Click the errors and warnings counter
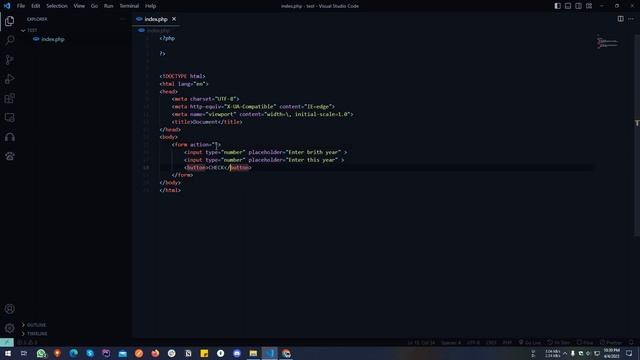The height and width of the screenshot is (360, 640). (x=27, y=342)
